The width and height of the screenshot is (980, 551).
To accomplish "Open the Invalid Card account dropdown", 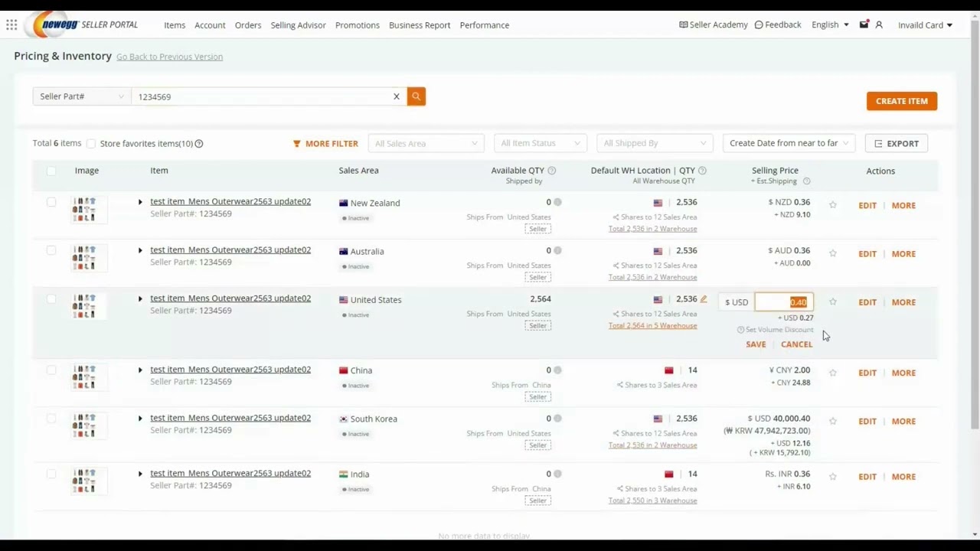I will point(925,24).
